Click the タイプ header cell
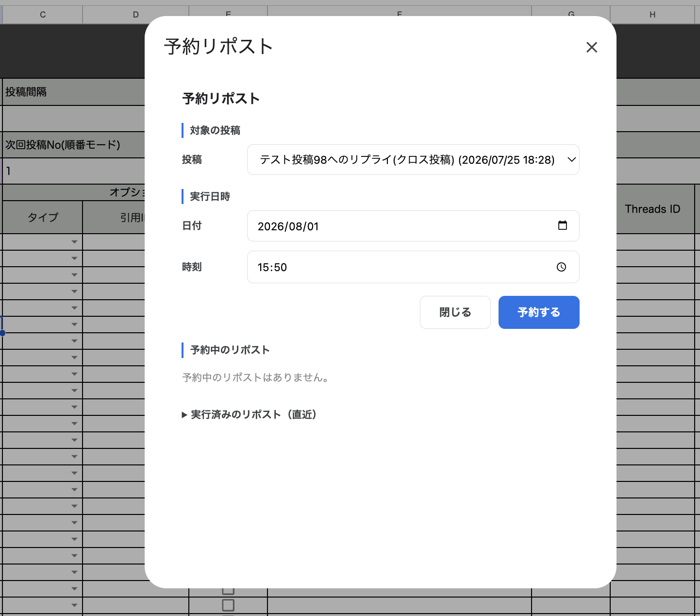Image resolution: width=700 pixels, height=616 pixels. [43, 217]
